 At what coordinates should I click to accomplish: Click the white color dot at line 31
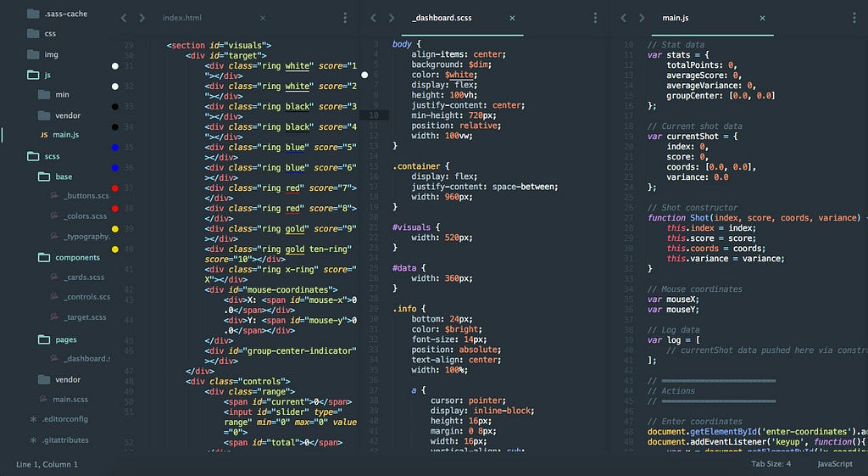[115, 66]
